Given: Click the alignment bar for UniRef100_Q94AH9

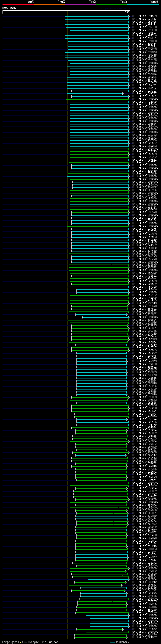Looking at the screenshot, I should [x=97, y=16].
